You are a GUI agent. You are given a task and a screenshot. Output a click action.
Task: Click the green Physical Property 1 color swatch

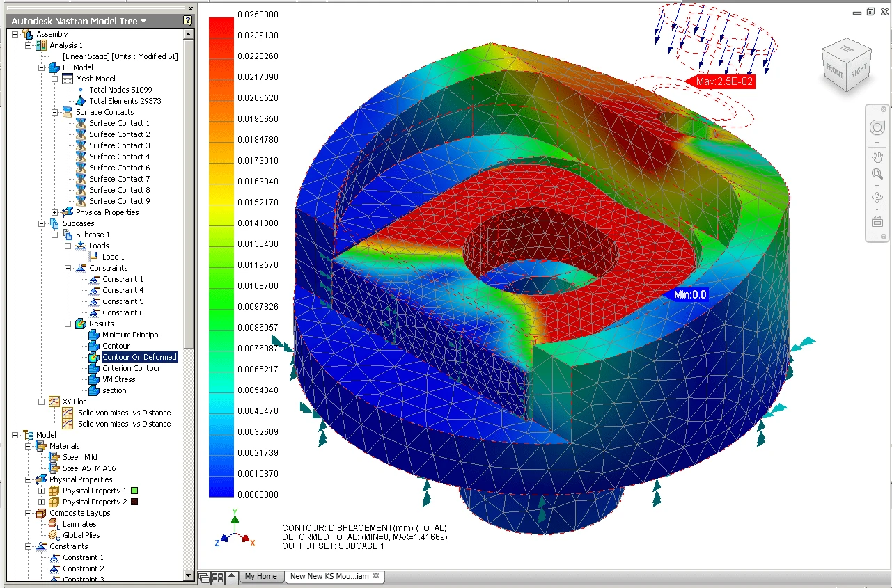[x=134, y=491]
